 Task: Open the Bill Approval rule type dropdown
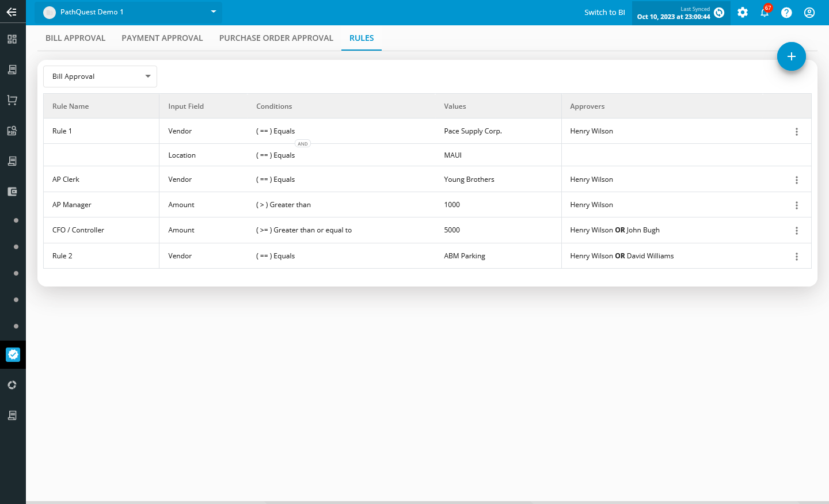pos(100,77)
